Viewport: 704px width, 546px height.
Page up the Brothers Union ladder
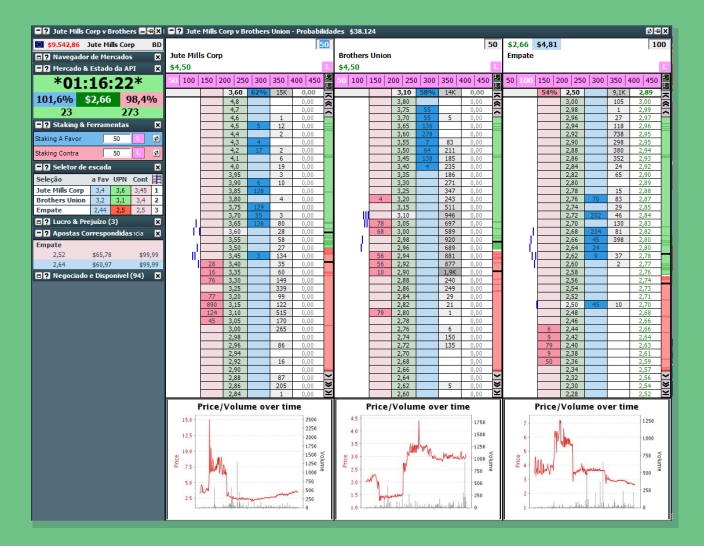tap(497, 103)
